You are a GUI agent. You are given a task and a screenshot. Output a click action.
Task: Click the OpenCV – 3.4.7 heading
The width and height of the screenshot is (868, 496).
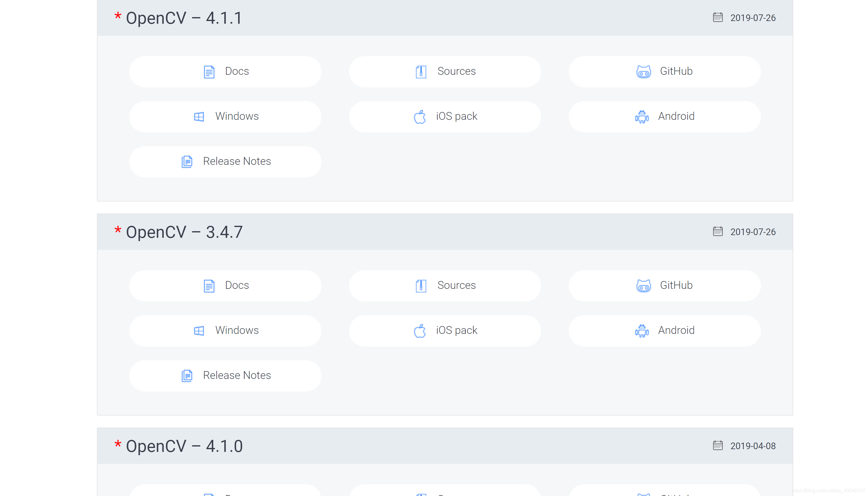[184, 232]
